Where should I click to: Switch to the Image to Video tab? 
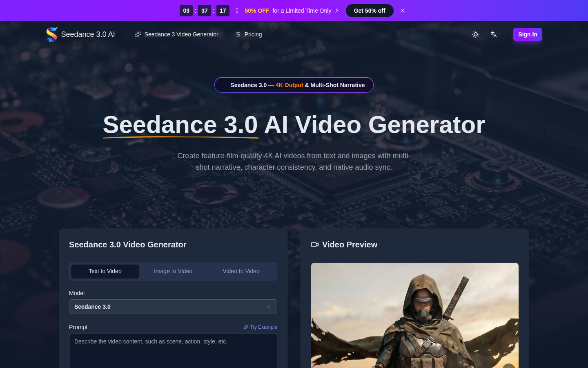coord(173,271)
